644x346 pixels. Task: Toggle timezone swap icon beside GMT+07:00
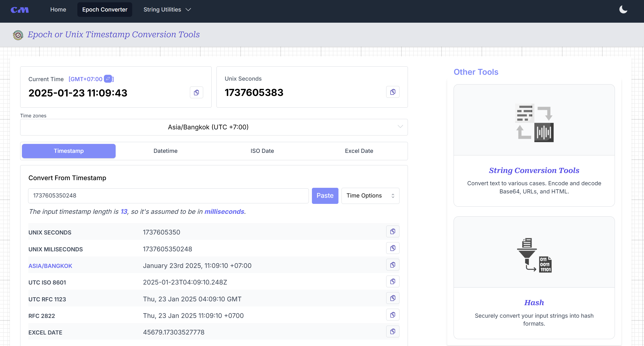[108, 79]
